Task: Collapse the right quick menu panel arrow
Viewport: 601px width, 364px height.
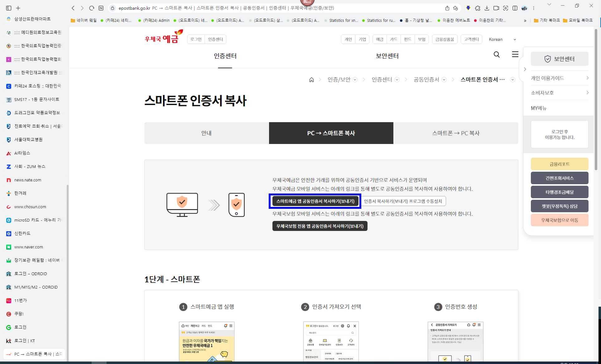Action: coord(525,69)
